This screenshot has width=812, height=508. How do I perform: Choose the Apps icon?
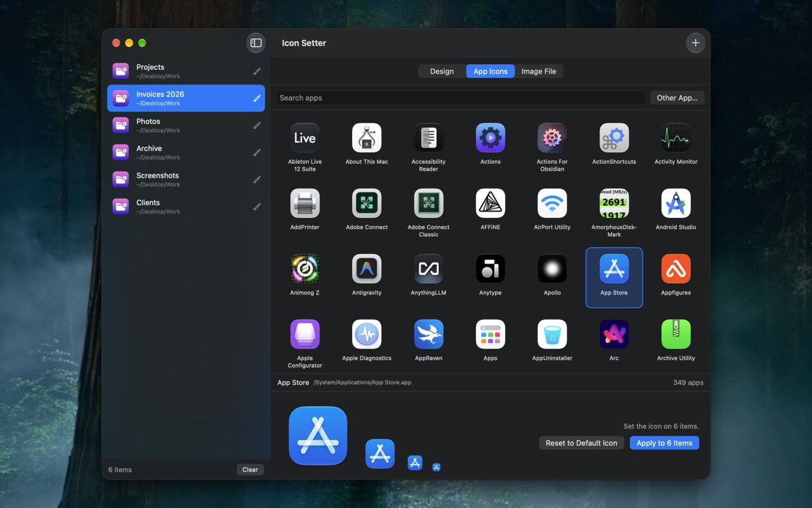pos(490,334)
